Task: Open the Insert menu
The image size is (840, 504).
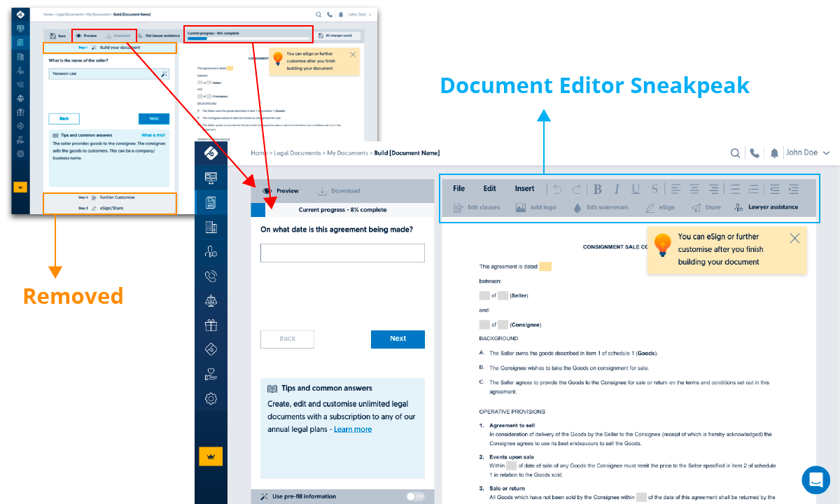Action: click(525, 188)
